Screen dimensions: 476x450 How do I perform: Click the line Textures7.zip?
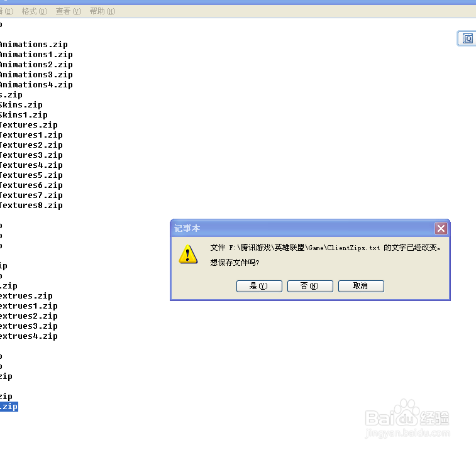tap(31, 195)
